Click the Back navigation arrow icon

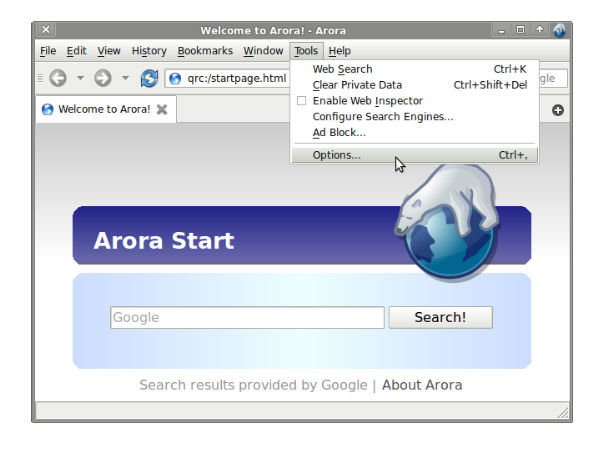pyautogui.click(x=58, y=78)
